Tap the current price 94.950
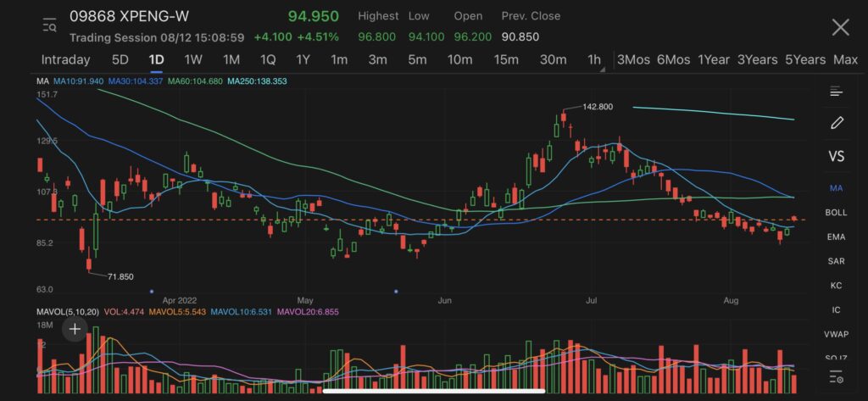Screen dimensions: 868x401 (x=314, y=17)
